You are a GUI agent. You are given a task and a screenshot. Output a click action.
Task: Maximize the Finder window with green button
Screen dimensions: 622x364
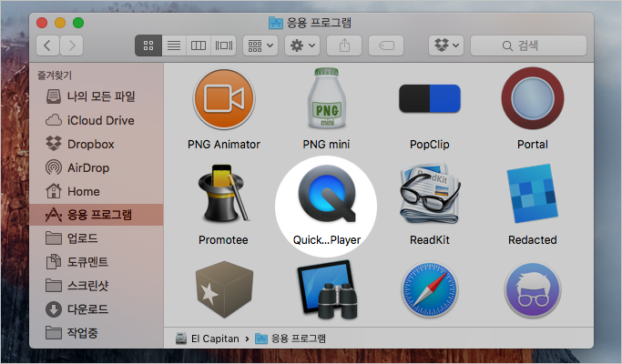[78, 23]
